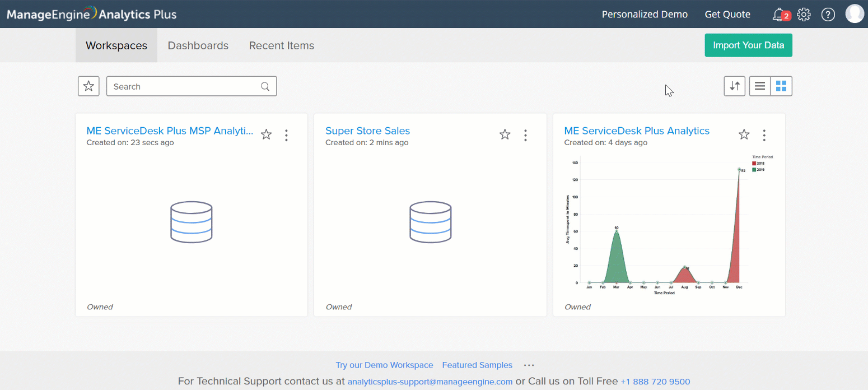868x390 pixels.
Task: Open more options for ME ServiceDesk Plus Analytics
Action: [x=764, y=135]
